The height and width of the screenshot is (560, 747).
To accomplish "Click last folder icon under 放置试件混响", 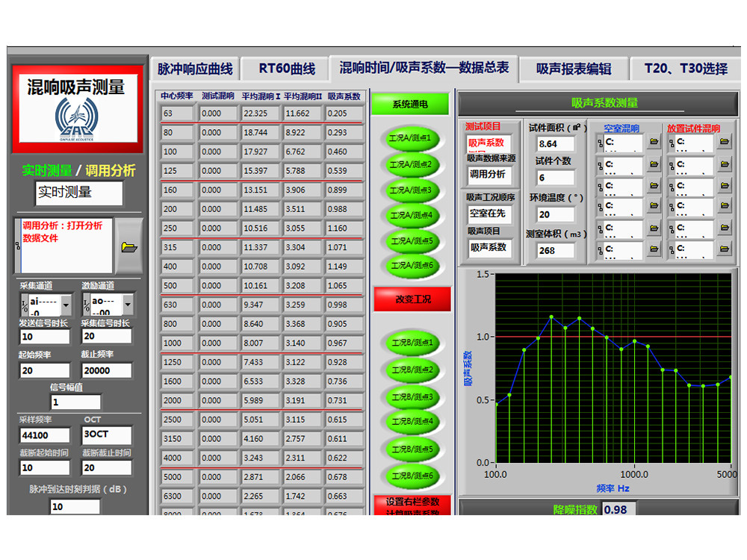I will tap(724, 249).
